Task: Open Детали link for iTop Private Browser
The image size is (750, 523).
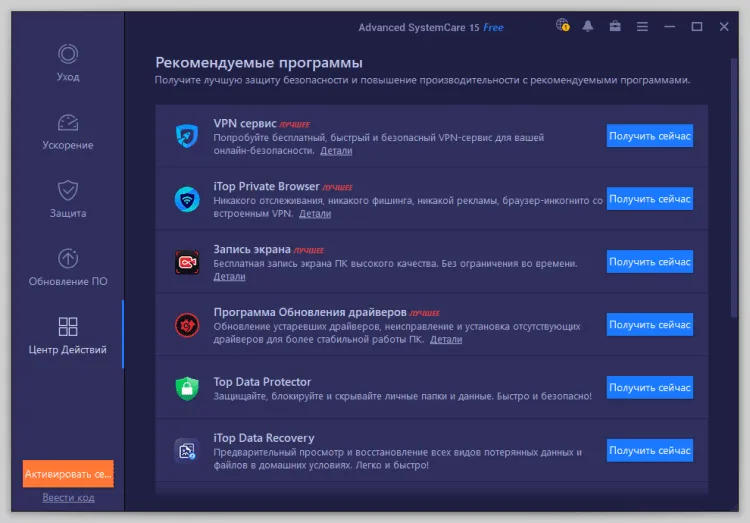Action: click(x=315, y=214)
